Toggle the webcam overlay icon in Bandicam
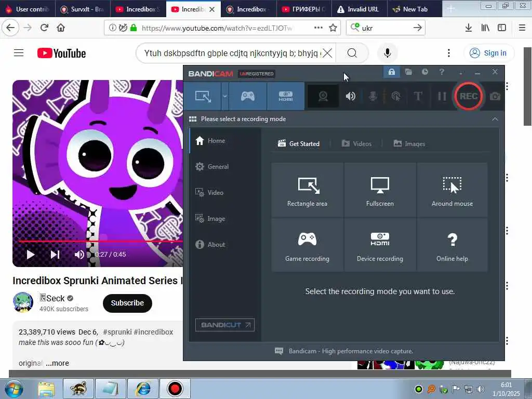Image resolution: width=532 pixels, height=399 pixels. coord(323,96)
